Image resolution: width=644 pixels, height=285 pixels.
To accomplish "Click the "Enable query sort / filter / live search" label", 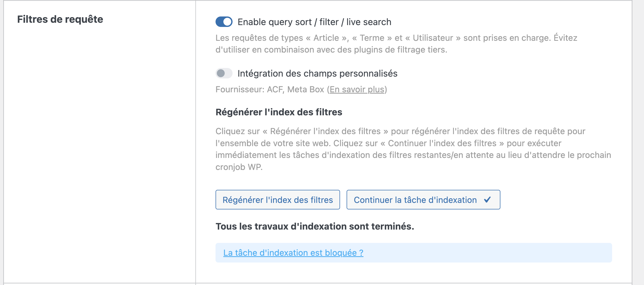I will coord(314,22).
